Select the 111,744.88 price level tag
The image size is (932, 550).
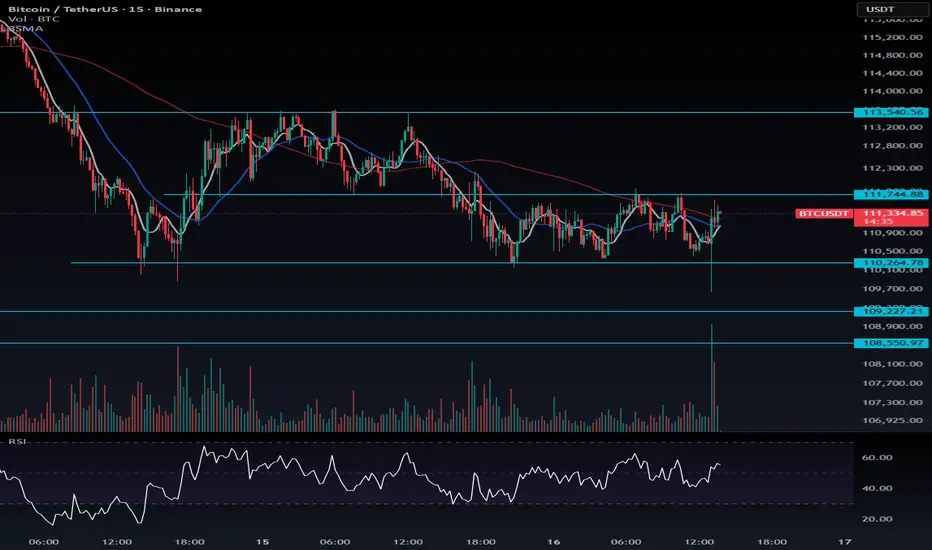coord(890,194)
